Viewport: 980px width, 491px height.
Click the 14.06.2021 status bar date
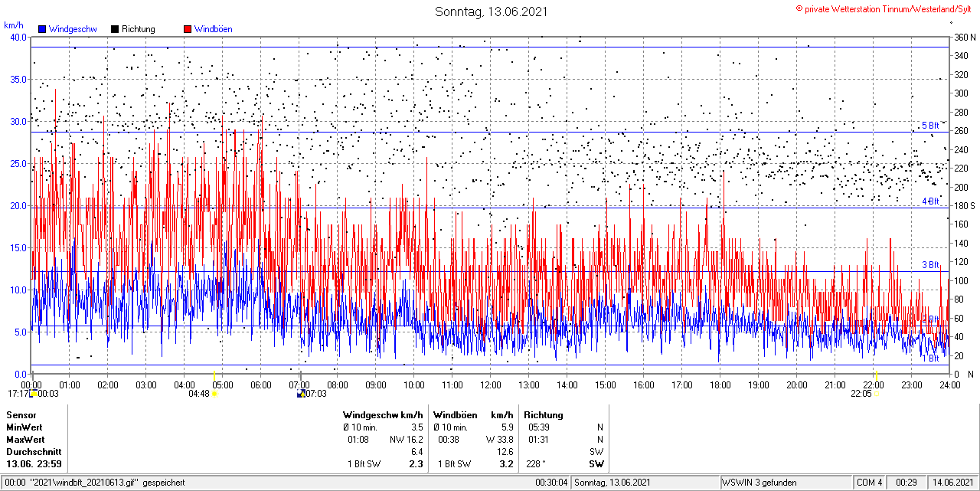952,483
